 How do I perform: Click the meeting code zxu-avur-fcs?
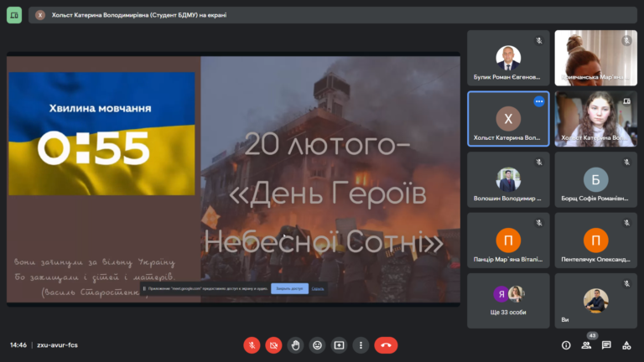coord(50,344)
